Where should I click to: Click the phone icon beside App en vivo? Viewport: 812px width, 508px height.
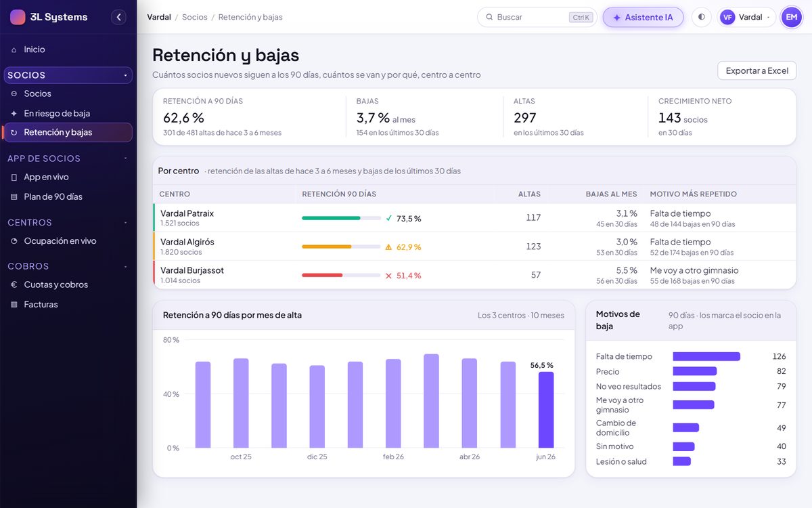(14, 177)
